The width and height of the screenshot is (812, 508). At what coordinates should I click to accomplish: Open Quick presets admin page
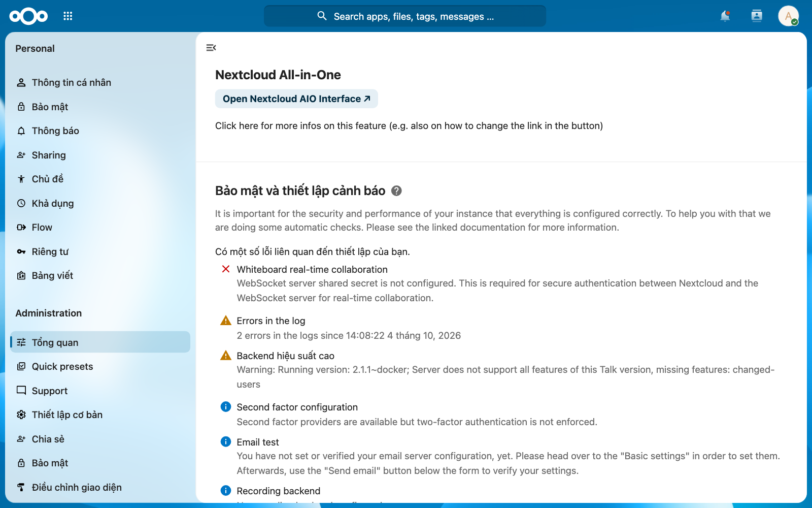pyautogui.click(x=100, y=366)
